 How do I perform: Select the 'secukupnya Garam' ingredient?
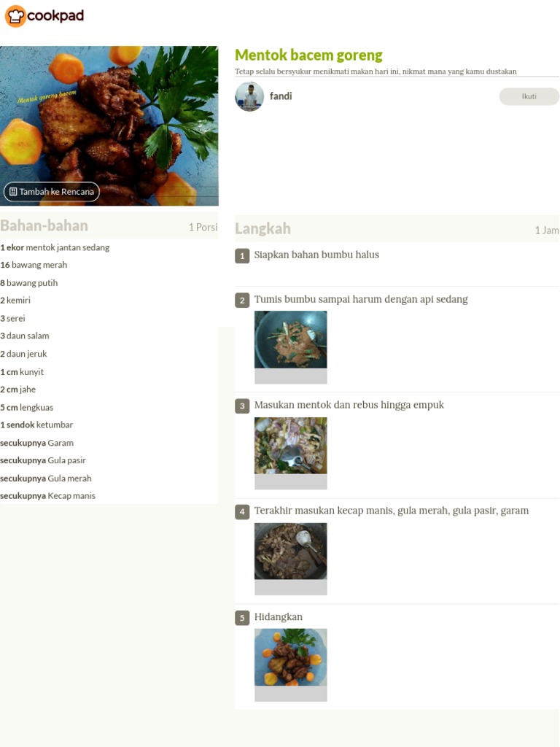pyautogui.click(x=37, y=443)
